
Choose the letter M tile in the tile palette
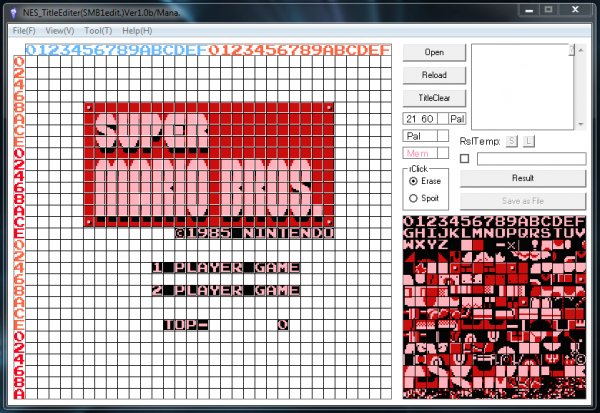coord(478,233)
